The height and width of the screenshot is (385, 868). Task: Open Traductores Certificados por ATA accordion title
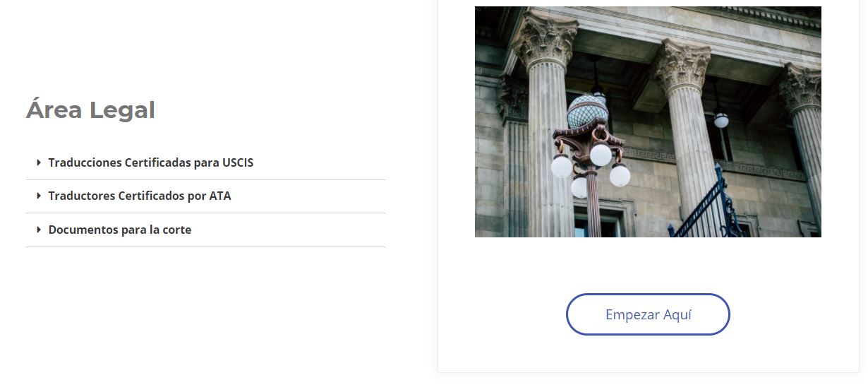click(140, 196)
